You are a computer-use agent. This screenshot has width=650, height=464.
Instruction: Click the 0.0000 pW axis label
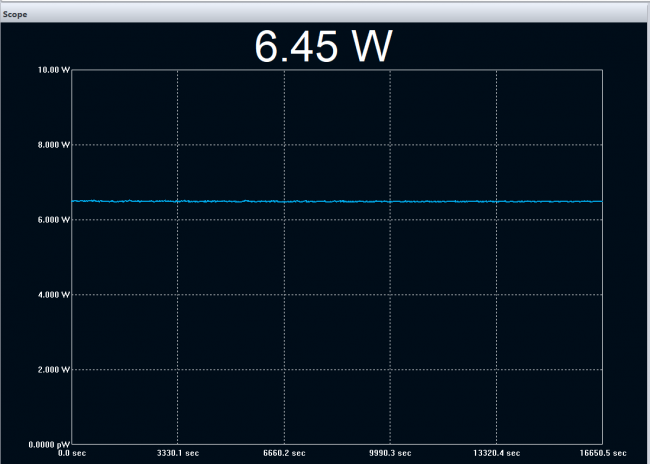click(x=49, y=445)
